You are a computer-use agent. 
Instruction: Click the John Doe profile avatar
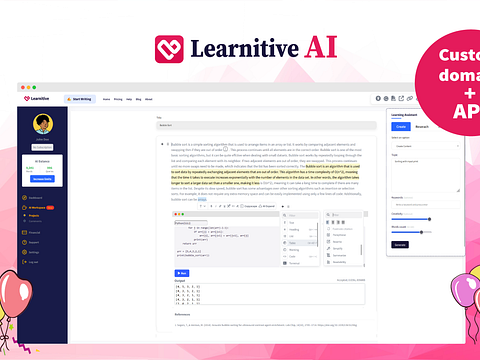tap(43, 124)
